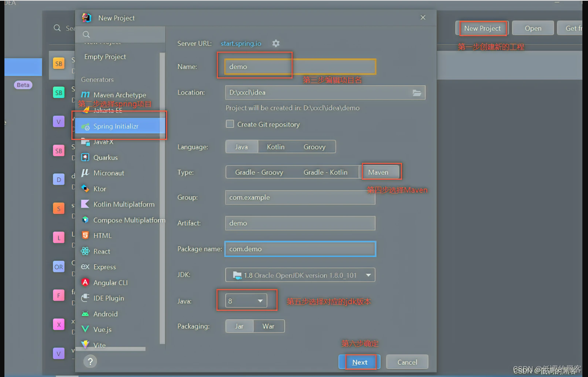Click the IntelliJ logo in the dialog title
The image size is (588, 377).
pyautogui.click(x=87, y=18)
